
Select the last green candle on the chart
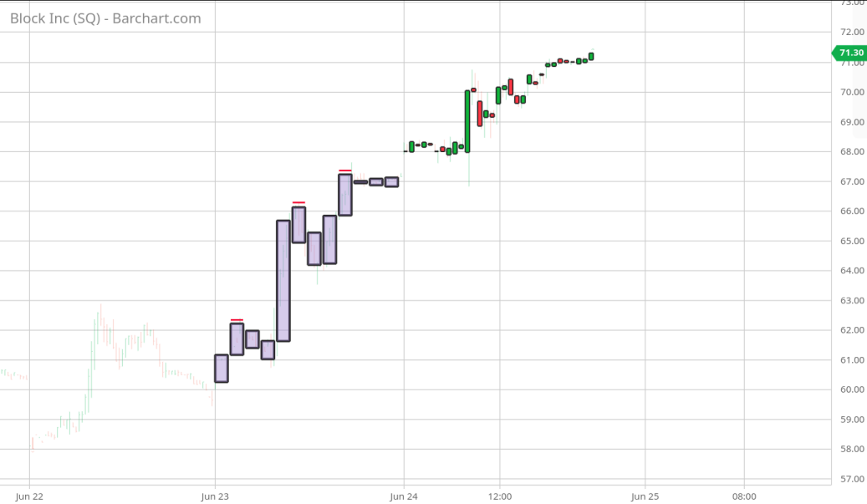click(x=591, y=57)
